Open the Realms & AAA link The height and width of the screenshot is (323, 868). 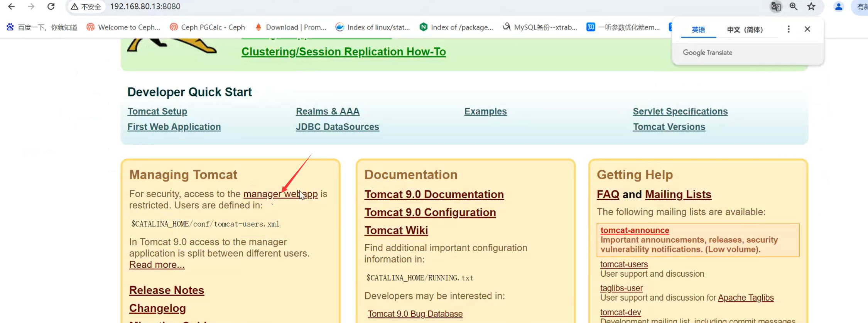pyautogui.click(x=328, y=111)
